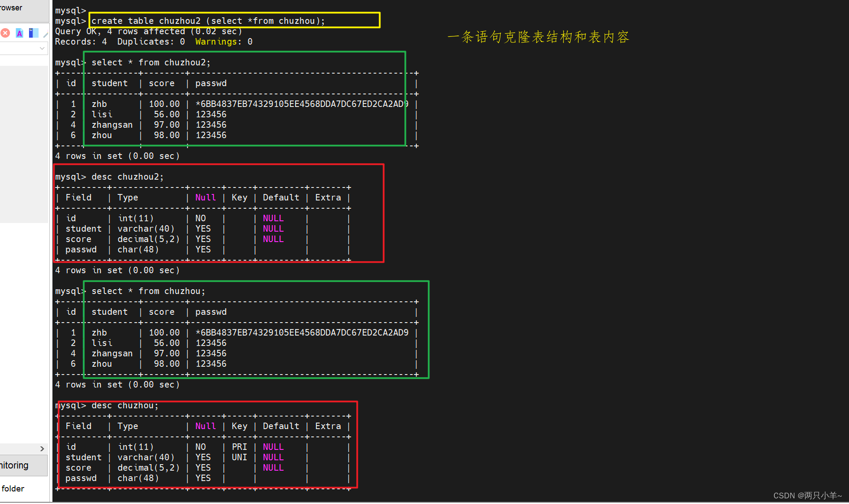Screen dimensions: 849x504
Task: Click 'varchar(40)' in desc chuzhou output
Action: point(146,457)
